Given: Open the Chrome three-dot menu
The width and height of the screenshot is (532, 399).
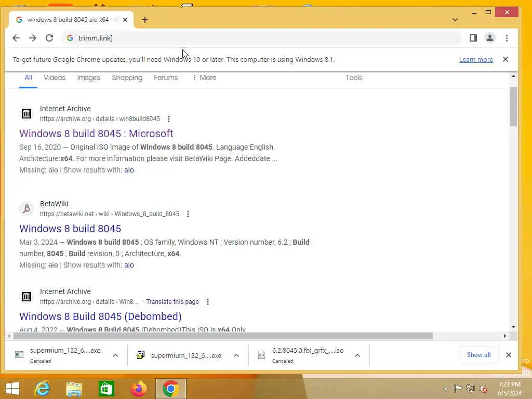Looking at the screenshot, I should [x=507, y=38].
